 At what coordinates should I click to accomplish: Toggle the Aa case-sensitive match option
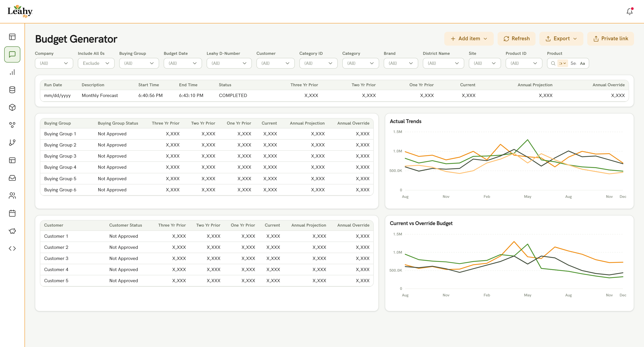click(x=582, y=63)
